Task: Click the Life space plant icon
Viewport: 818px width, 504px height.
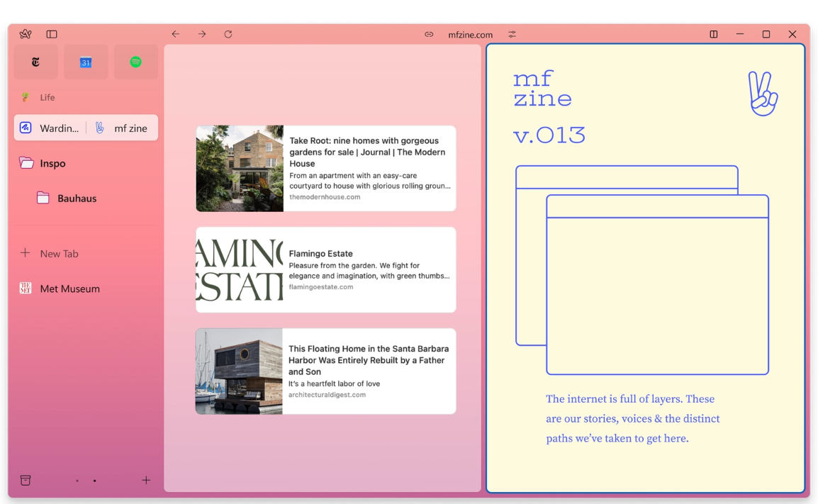Action: [x=25, y=97]
